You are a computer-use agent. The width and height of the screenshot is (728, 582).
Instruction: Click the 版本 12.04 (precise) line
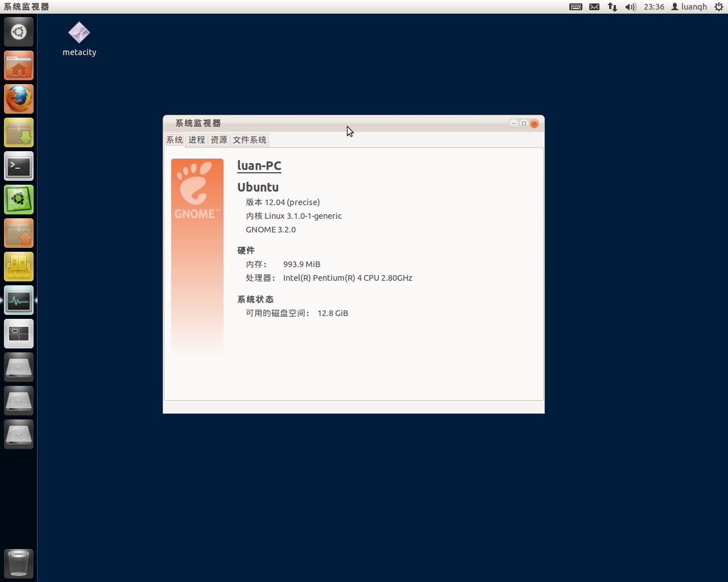[283, 202]
